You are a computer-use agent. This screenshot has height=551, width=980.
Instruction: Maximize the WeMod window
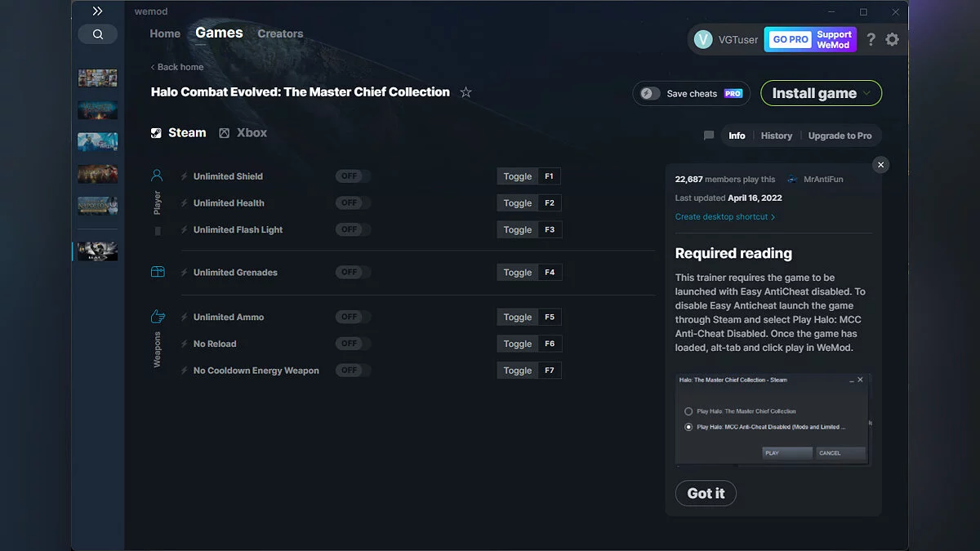863,12
